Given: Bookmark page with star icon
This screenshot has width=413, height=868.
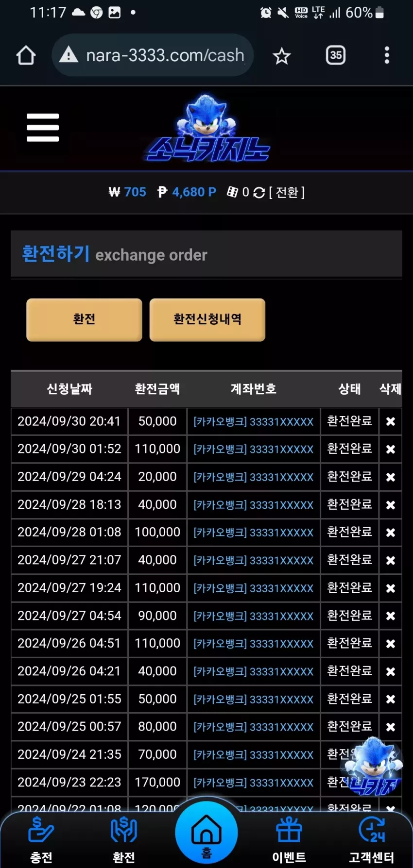Looking at the screenshot, I should (x=281, y=56).
